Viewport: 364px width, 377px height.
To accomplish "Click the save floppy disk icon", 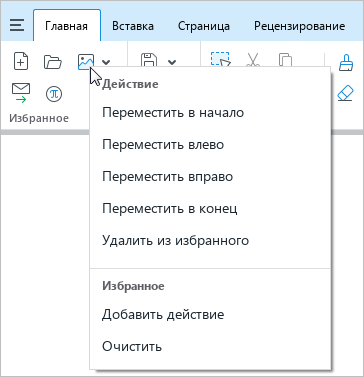I will pos(149,60).
